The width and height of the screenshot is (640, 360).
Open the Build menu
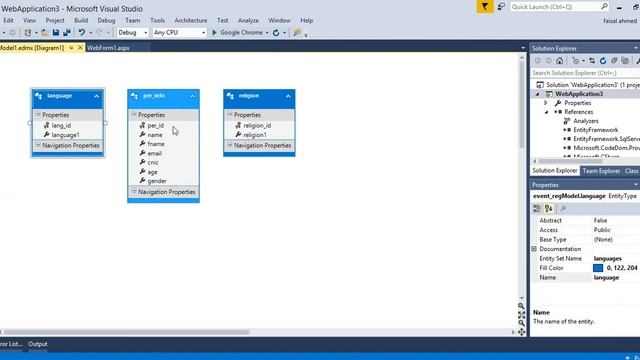[x=81, y=20]
